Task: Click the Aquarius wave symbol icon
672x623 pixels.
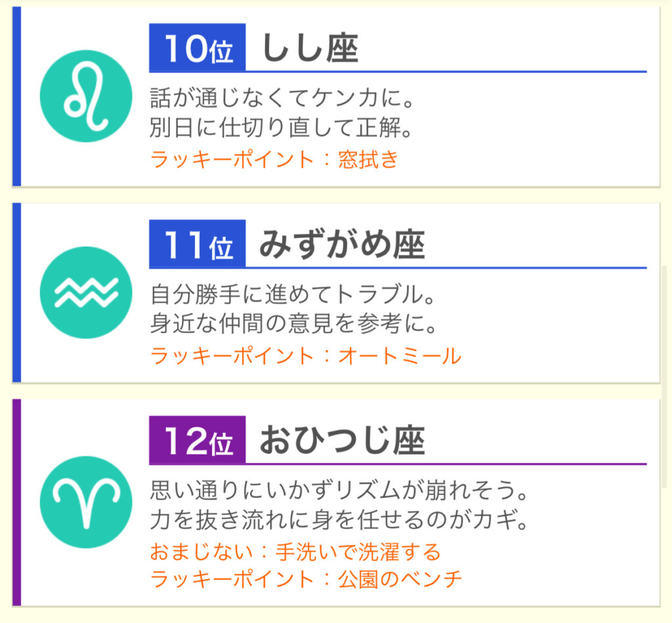Action: [86, 292]
